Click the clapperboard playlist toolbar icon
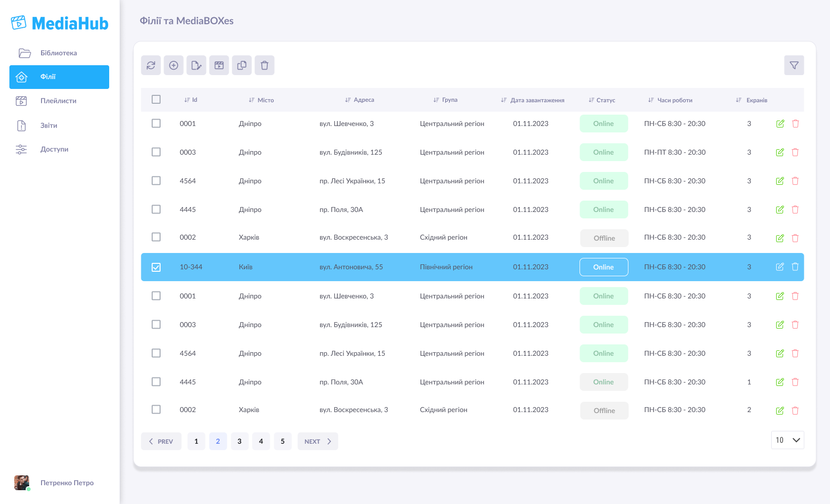 click(219, 65)
